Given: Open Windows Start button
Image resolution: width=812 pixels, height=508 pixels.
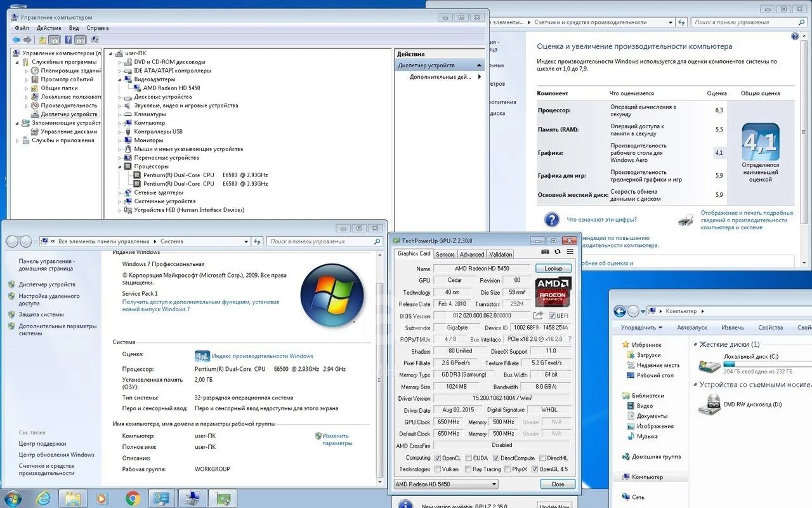Looking at the screenshot, I should 13,498.
